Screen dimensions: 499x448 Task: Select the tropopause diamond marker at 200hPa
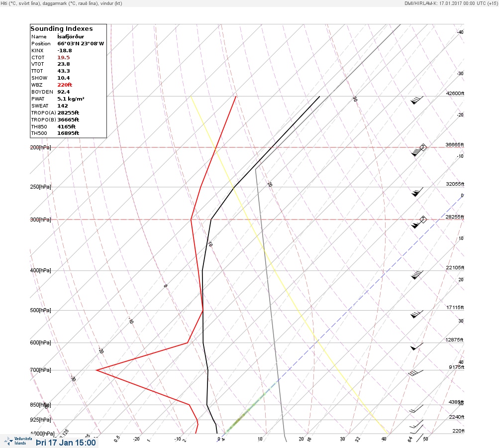[x=423, y=147]
